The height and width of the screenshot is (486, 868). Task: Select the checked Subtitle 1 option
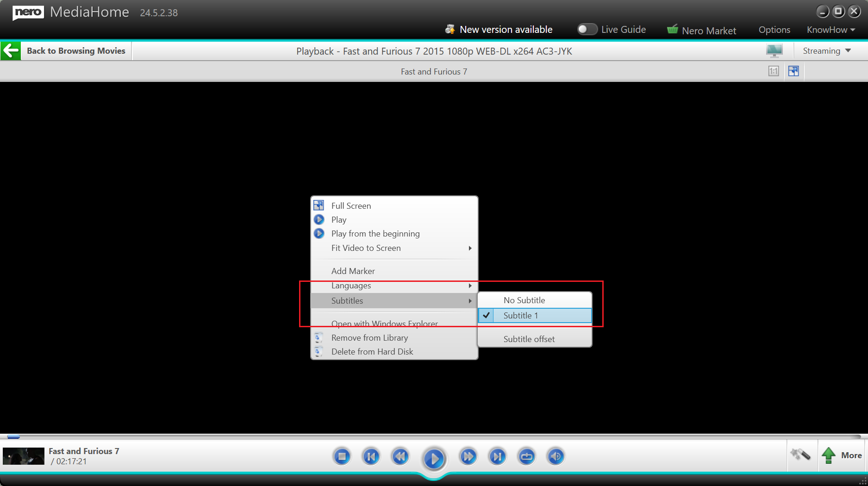pyautogui.click(x=535, y=316)
